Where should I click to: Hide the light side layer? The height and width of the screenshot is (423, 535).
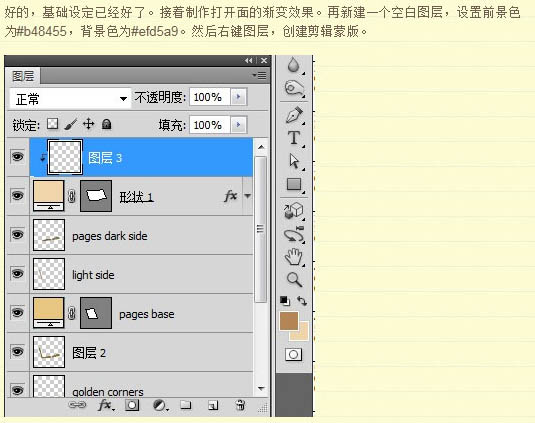pos(18,274)
